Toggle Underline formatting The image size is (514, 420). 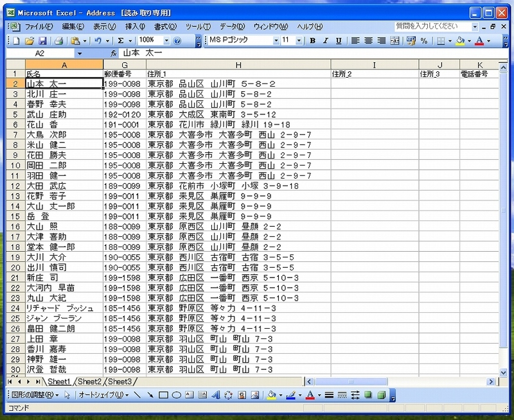[339, 40]
